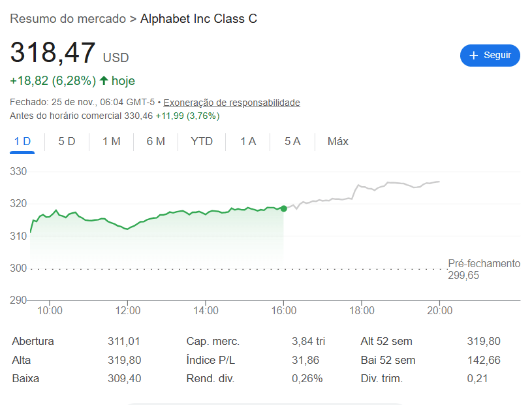Open the Exoneração de responsabilidade link

(x=232, y=103)
